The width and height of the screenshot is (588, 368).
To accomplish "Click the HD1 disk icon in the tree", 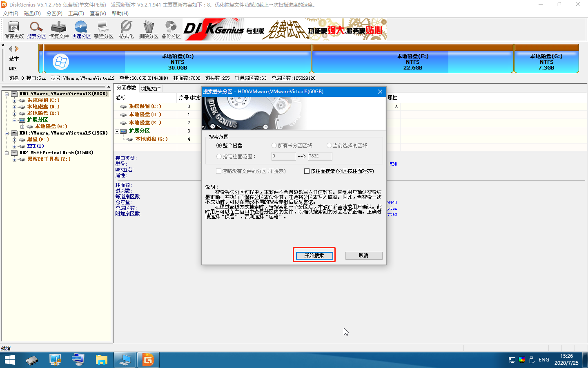I will [x=14, y=133].
